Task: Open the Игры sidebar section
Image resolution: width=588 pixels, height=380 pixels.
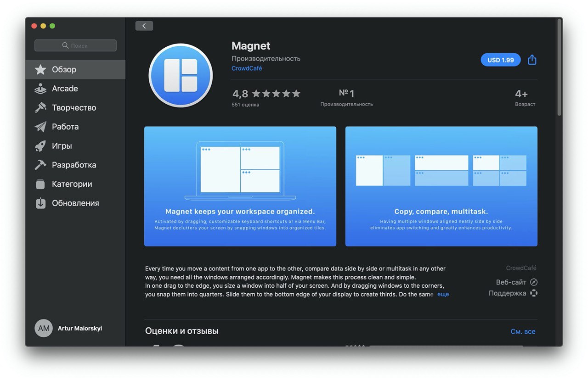Action: [x=75, y=146]
